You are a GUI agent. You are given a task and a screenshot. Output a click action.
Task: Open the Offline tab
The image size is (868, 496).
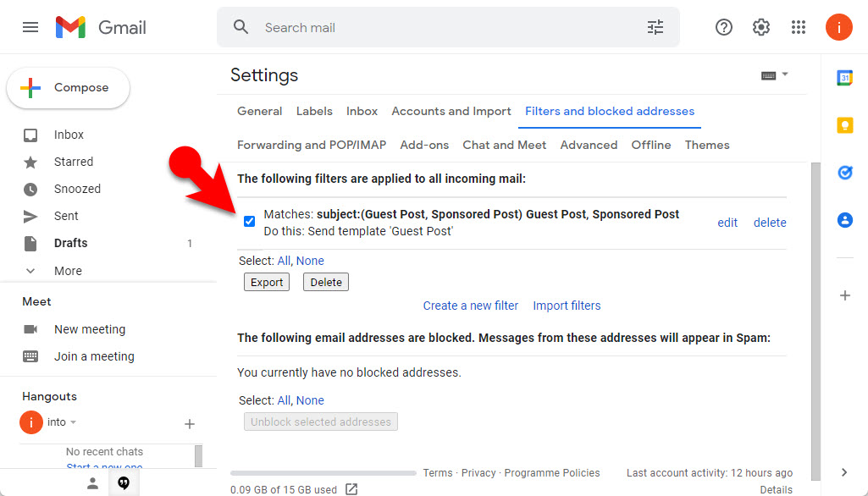pos(651,145)
